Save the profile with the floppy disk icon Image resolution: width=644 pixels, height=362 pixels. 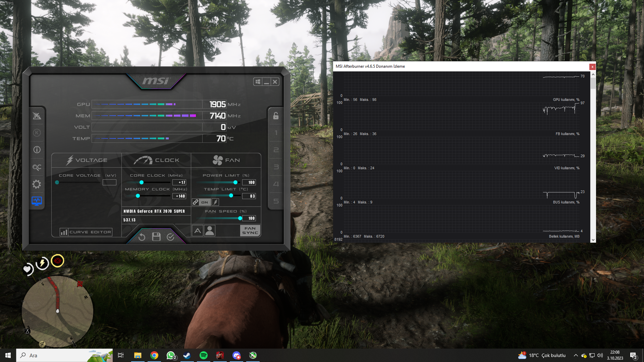[156, 237]
